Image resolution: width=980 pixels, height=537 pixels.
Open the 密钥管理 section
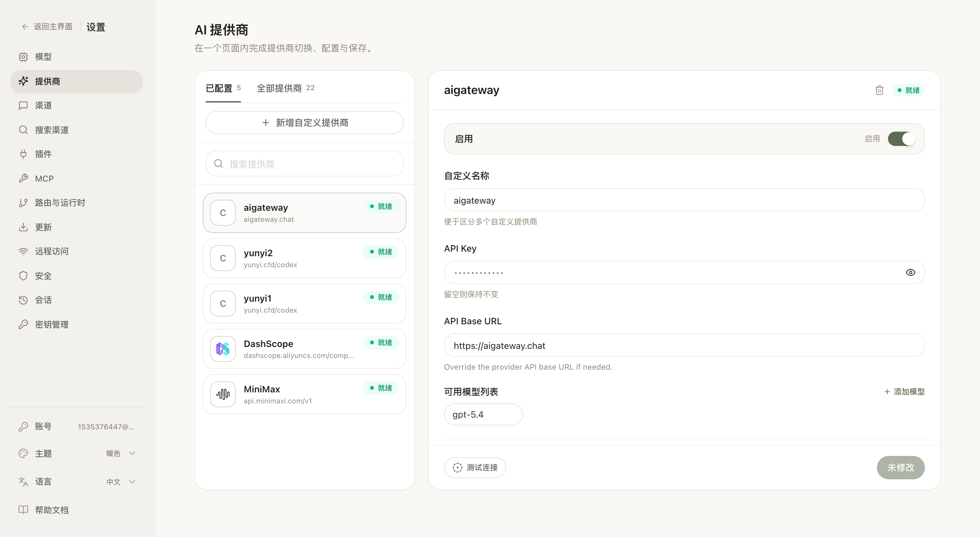[51, 324]
